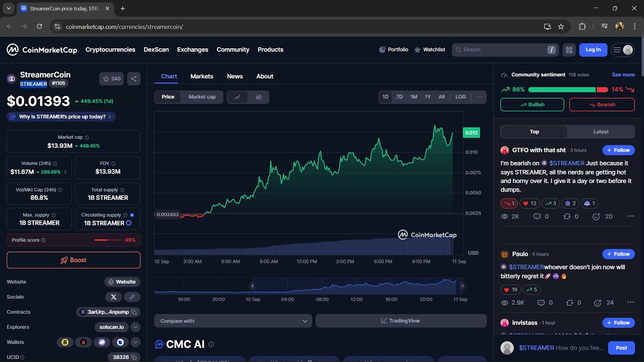Switch to the line chart icon
644x362 pixels.
tap(237, 97)
